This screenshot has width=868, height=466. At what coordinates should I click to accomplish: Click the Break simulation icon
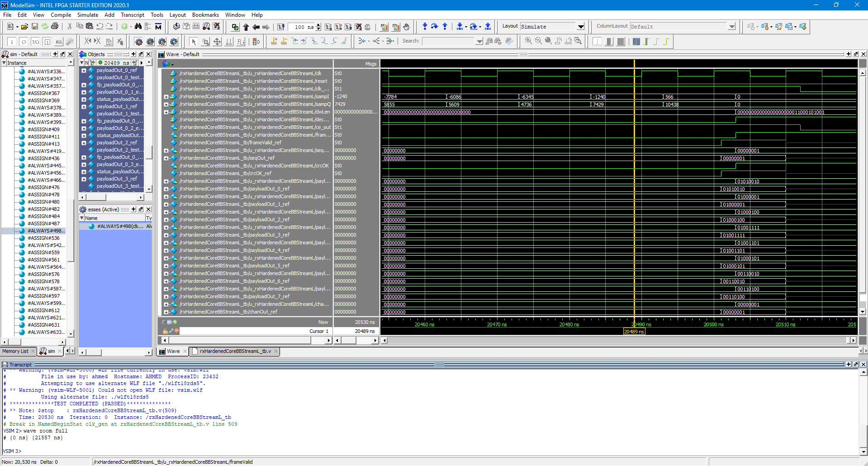(358, 27)
